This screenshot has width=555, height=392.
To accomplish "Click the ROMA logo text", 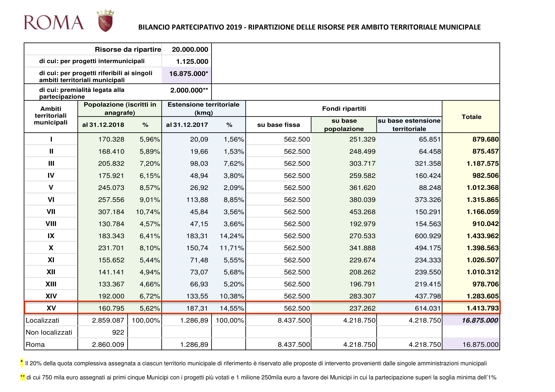I will pos(54,22).
